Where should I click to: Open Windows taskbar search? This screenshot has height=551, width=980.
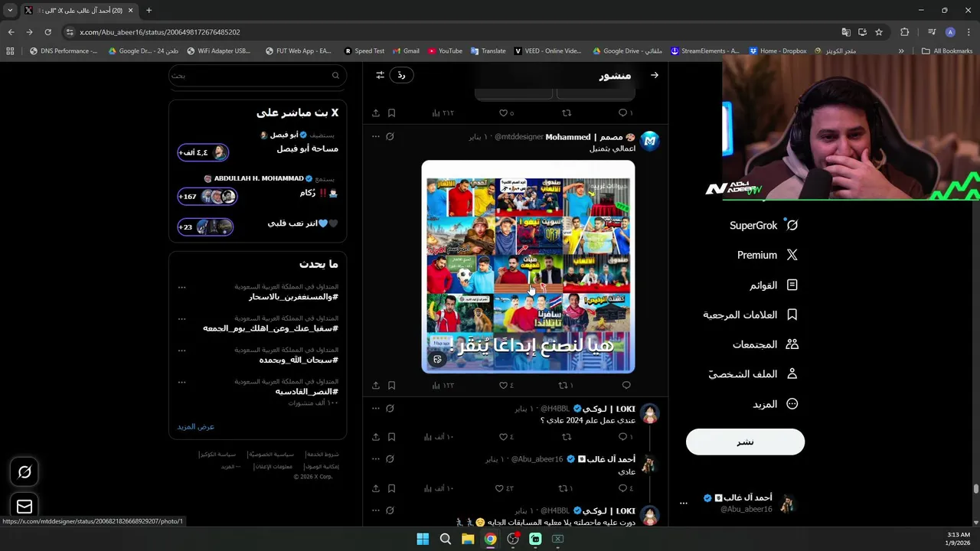pyautogui.click(x=445, y=539)
